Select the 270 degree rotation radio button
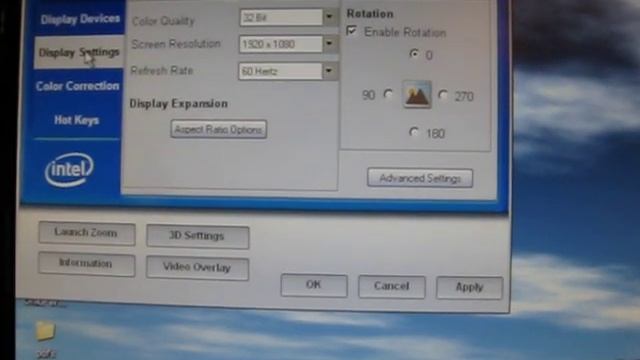The image size is (640, 360). tap(443, 95)
